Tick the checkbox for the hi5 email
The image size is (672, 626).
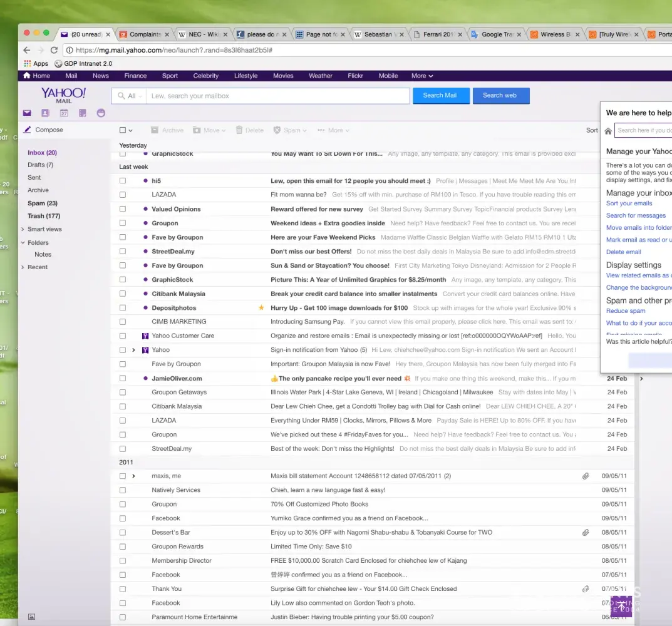(123, 181)
